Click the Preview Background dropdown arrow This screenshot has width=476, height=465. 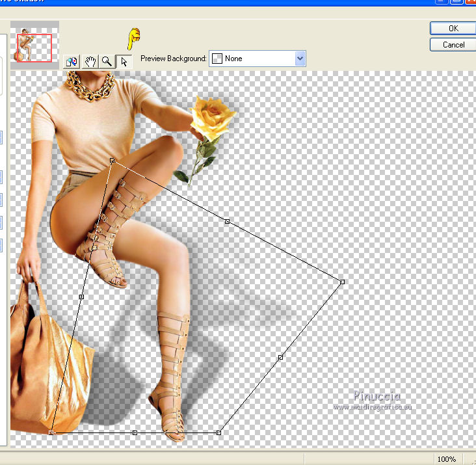(300, 59)
